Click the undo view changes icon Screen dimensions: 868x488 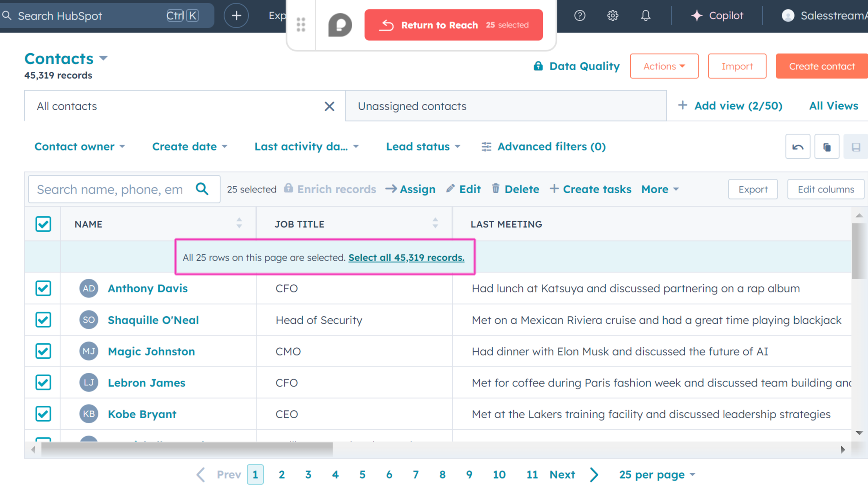[x=797, y=147]
